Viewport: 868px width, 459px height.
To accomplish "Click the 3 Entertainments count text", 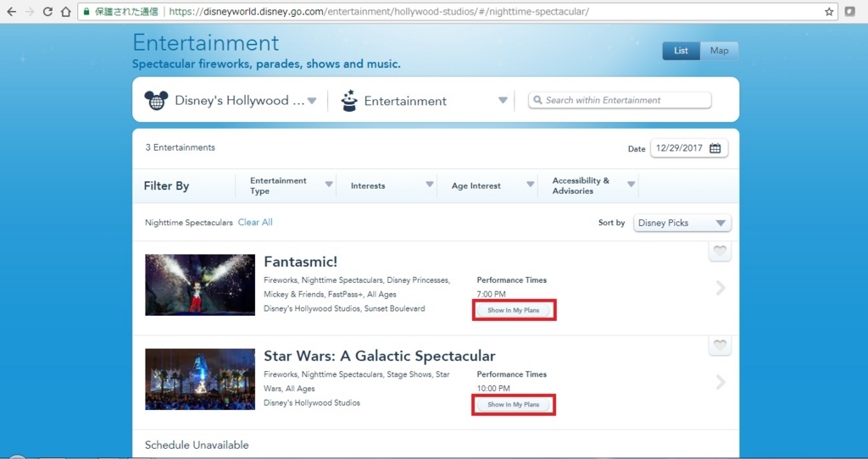I will point(181,147).
